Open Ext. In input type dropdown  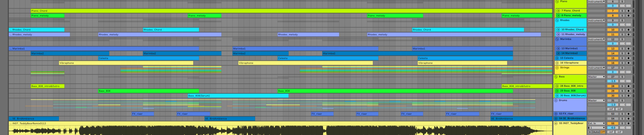(x=596, y=123)
